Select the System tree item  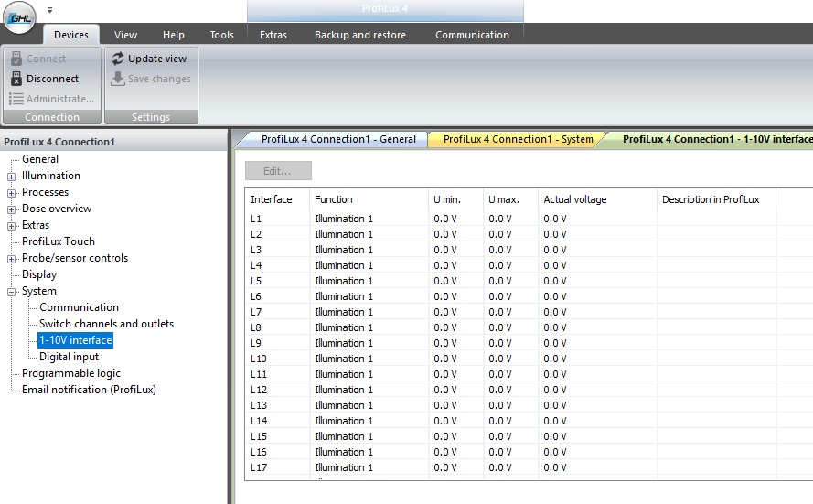(39, 291)
